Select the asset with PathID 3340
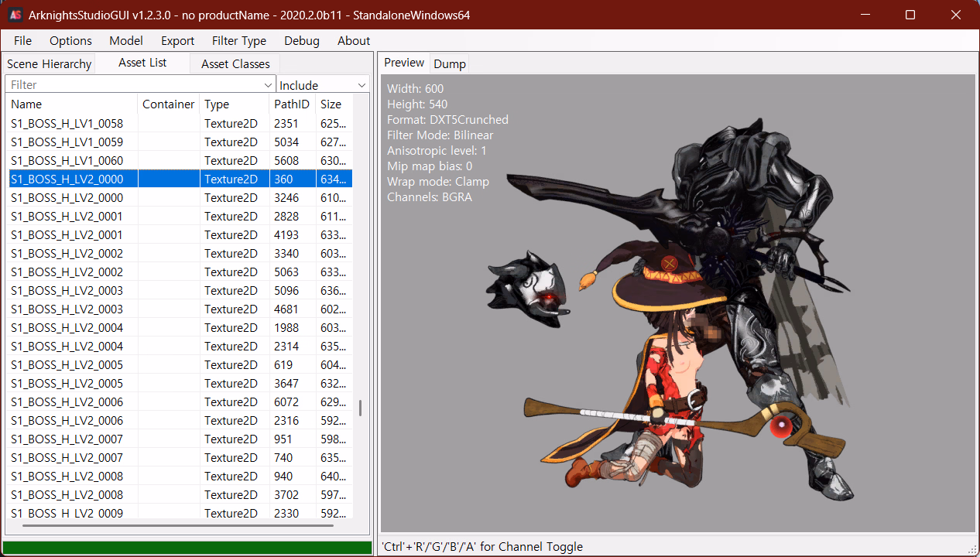 click(x=180, y=253)
